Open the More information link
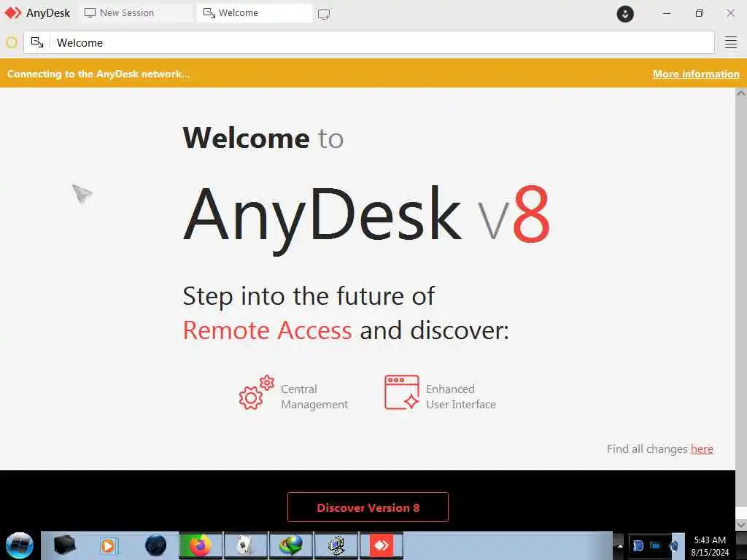The height and width of the screenshot is (560, 747). (x=695, y=74)
